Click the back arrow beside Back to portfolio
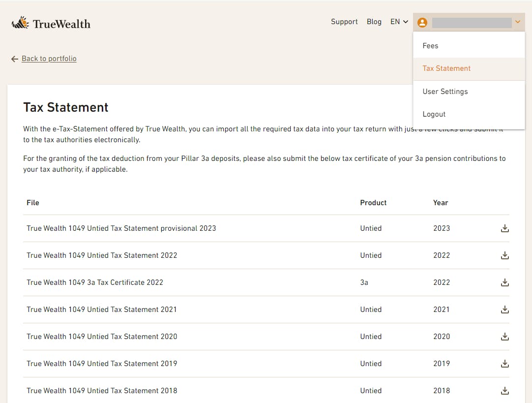The height and width of the screenshot is (403, 532). [x=15, y=59]
